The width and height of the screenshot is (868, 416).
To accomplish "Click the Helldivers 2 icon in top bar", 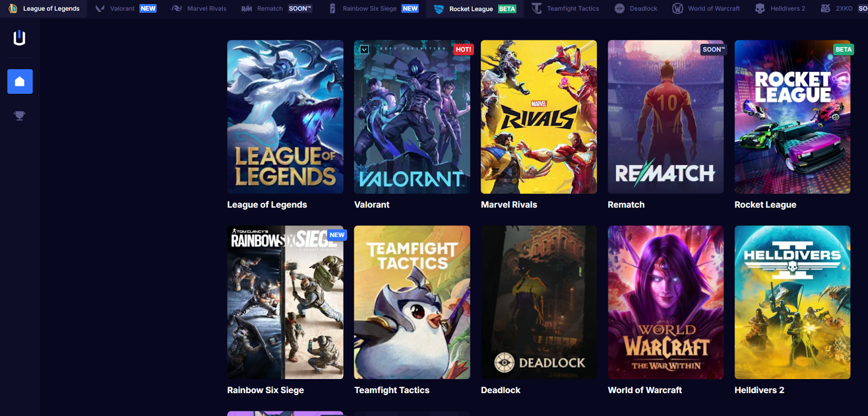I will (x=760, y=8).
